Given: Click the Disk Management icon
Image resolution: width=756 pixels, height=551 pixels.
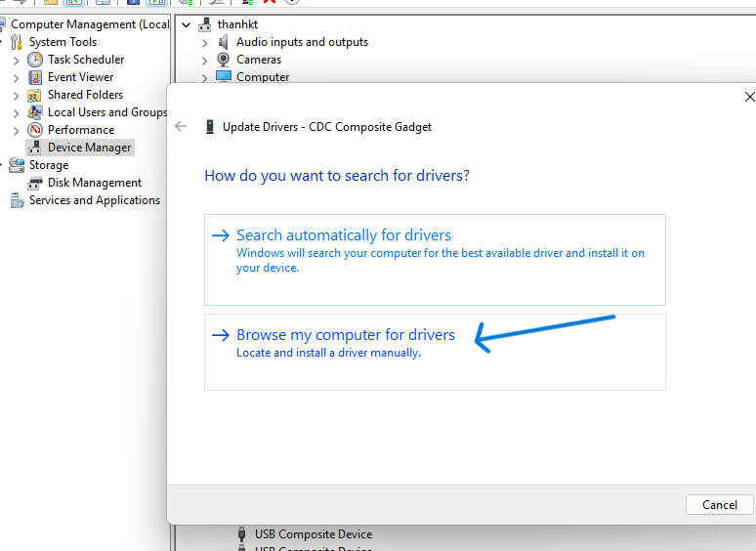Looking at the screenshot, I should click(x=35, y=183).
